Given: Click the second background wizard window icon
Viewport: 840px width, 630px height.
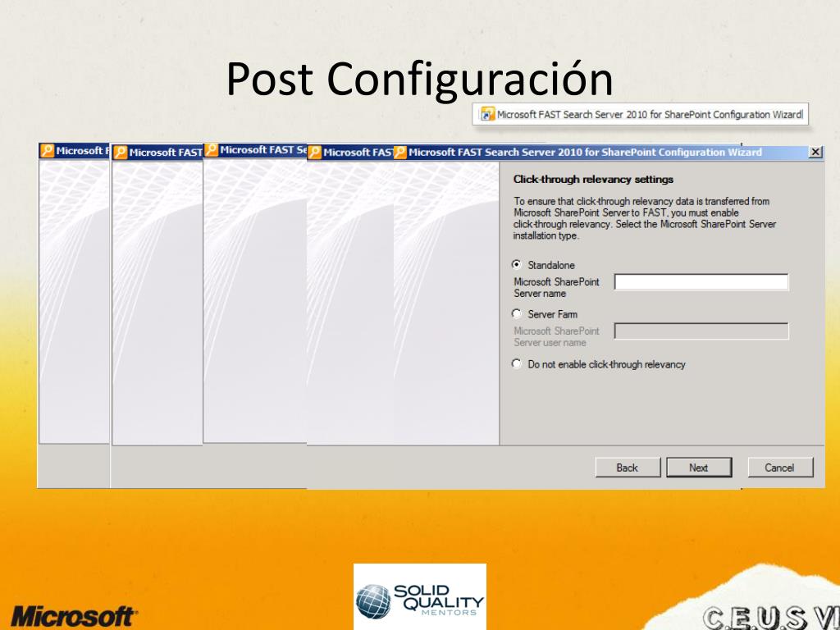Looking at the screenshot, I should click(x=120, y=152).
